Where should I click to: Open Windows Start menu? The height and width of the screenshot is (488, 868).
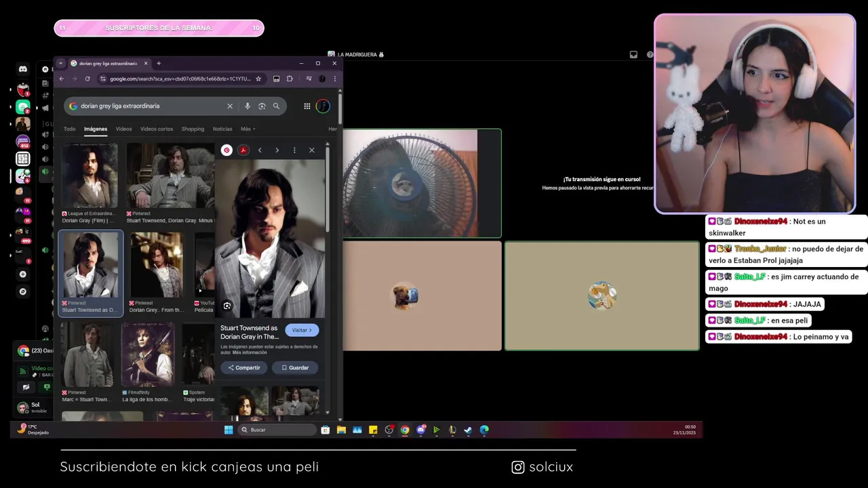(229, 430)
